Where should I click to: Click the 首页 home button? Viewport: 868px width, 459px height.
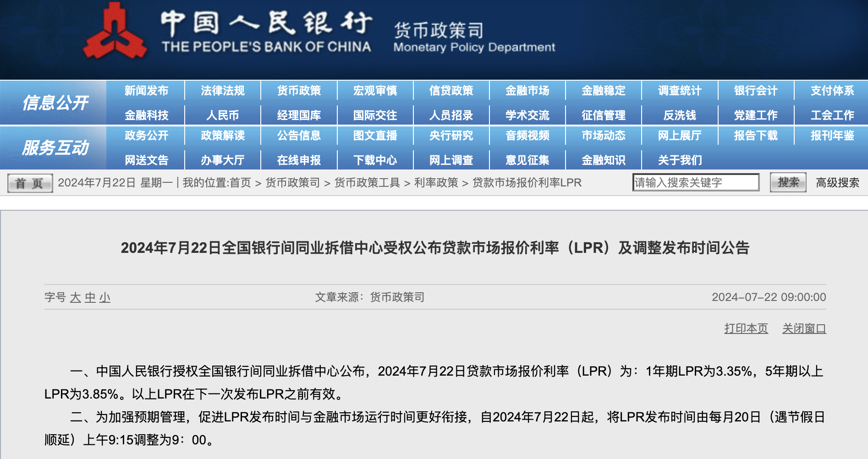[30, 183]
